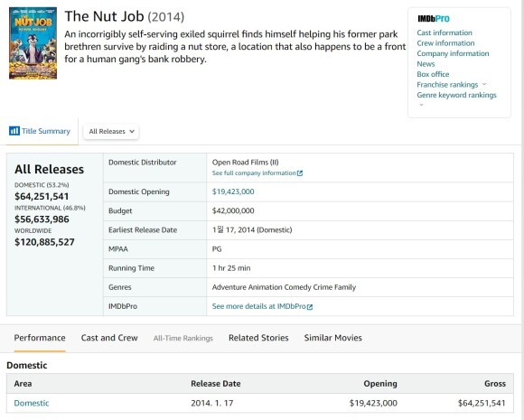Open Franchise rankings link
The height and width of the screenshot is (420, 524).
[447, 85]
